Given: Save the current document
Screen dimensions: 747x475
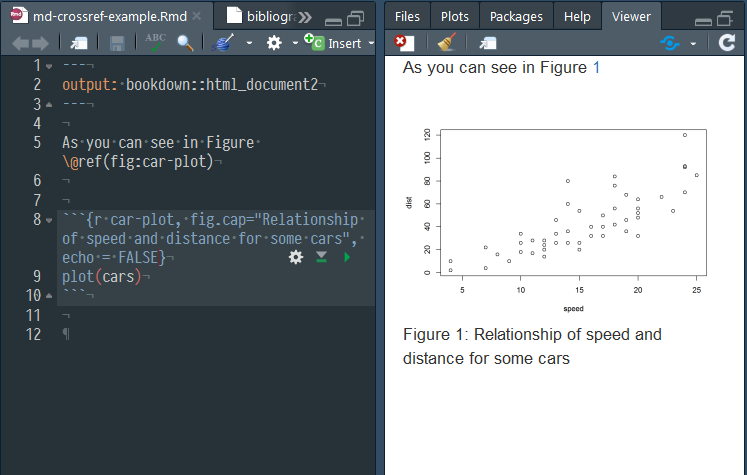Looking at the screenshot, I should tap(117, 43).
